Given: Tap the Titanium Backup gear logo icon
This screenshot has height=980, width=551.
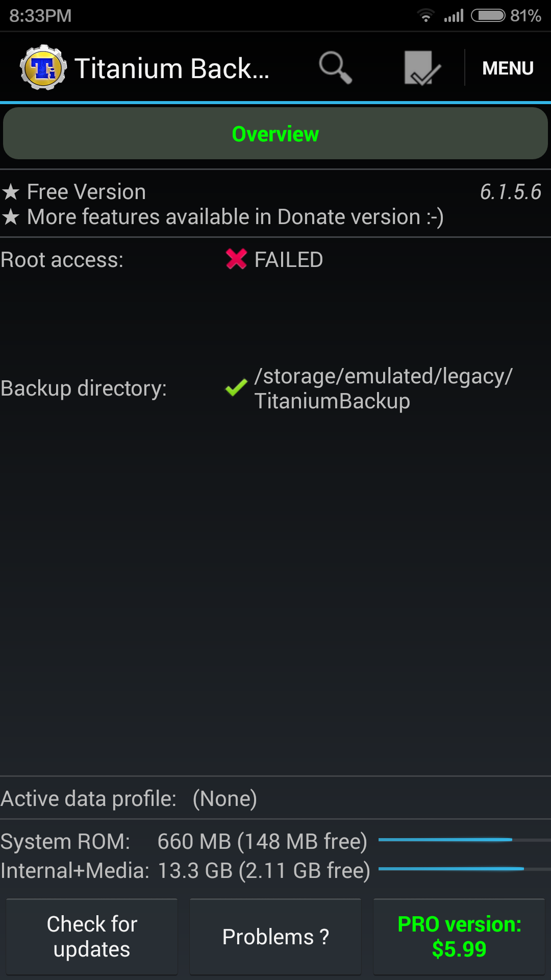Looking at the screenshot, I should 43,67.
